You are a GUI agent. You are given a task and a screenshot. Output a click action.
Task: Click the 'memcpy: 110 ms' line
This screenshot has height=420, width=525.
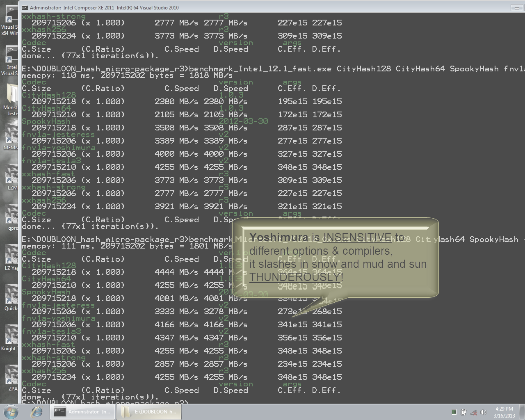click(127, 75)
